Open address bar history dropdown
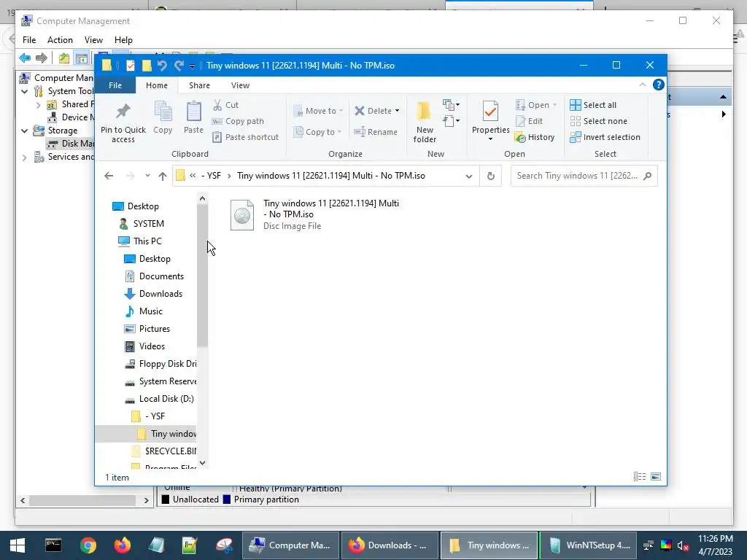This screenshot has width=747, height=560. click(x=469, y=176)
